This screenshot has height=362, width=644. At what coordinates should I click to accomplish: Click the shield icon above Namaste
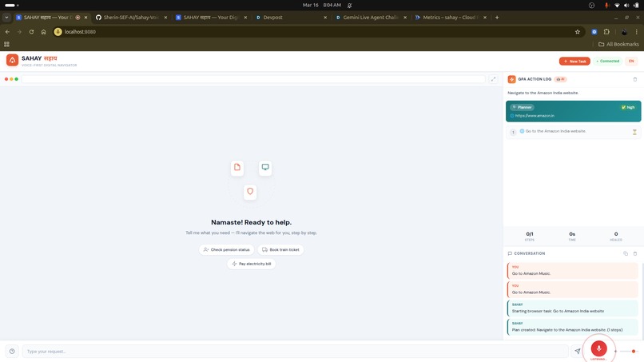[x=250, y=192]
